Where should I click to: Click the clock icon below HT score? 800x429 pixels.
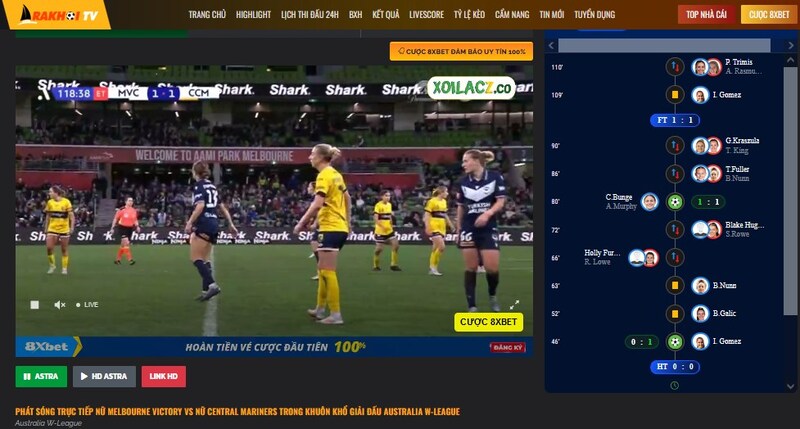click(674, 386)
